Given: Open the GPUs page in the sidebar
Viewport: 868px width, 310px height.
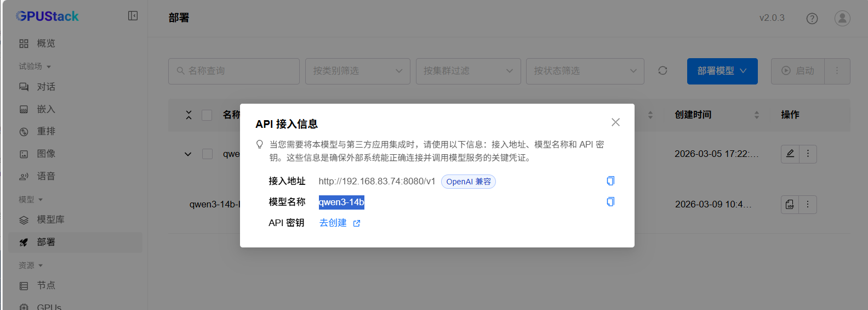Looking at the screenshot, I should (x=76, y=306).
